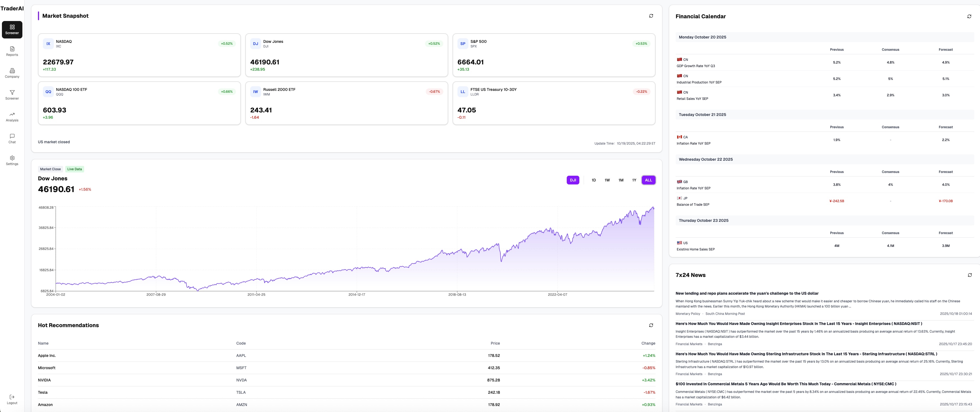Open the Analysis trend icon
980x412 pixels.
[12, 117]
